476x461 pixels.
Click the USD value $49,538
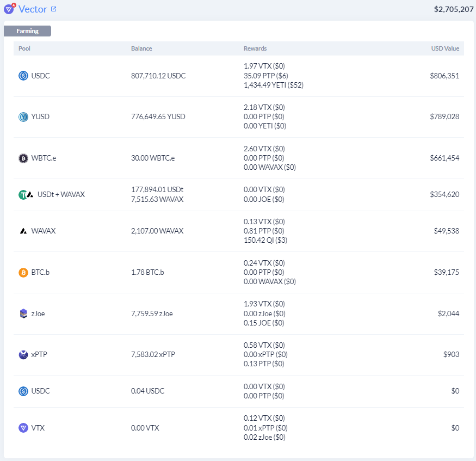click(x=446, y=231)
